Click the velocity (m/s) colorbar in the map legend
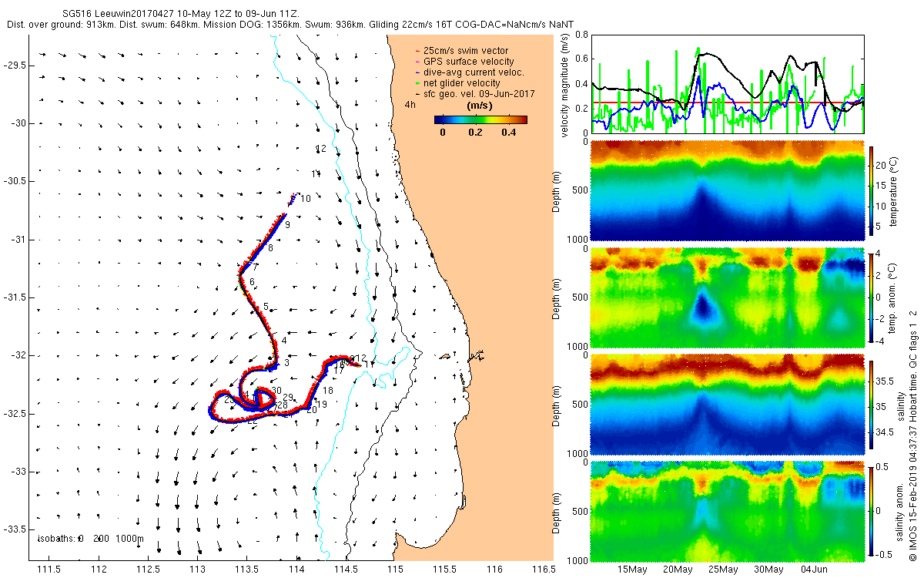Viewport: 924px width, 578px height. click(480, 119)
